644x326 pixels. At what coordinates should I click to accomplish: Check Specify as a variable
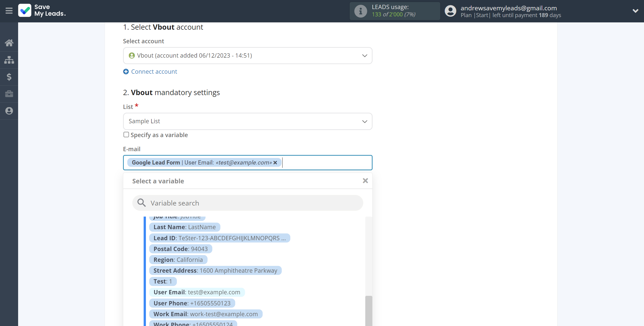(126, 135)
